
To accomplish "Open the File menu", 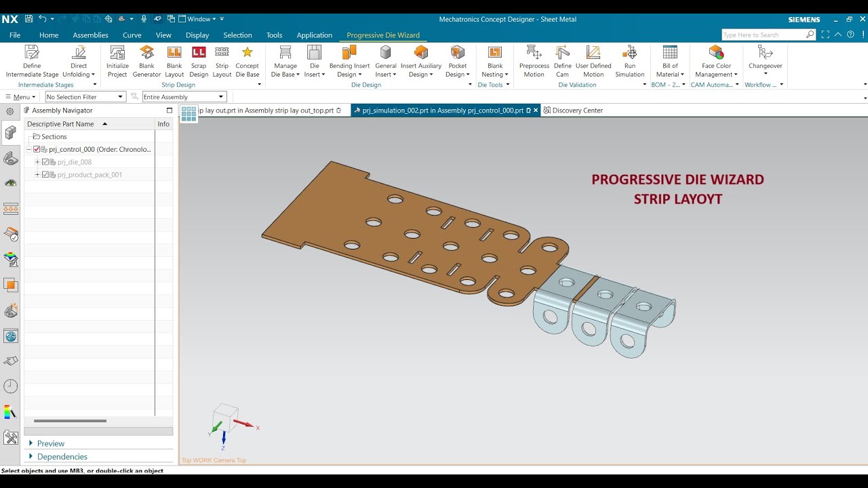I will (x=15, y=35).
